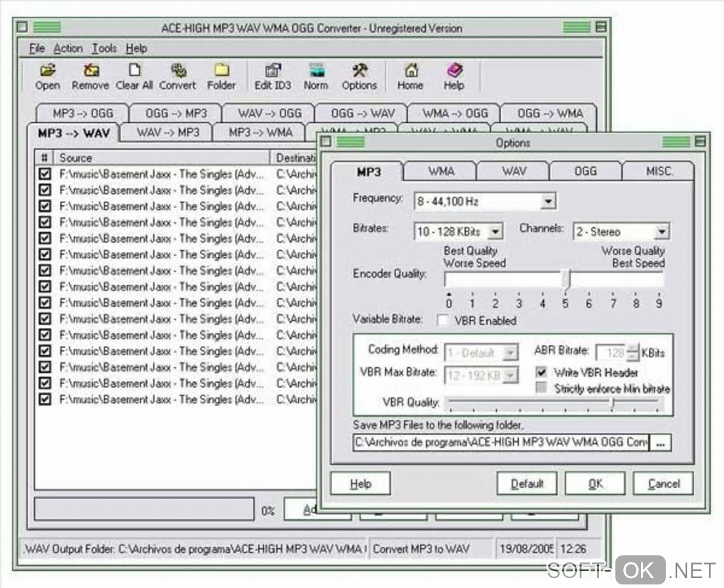This screenshot has width=724, height=588.
Task: Uncheck the third file row checkbox
Action: 45,206
